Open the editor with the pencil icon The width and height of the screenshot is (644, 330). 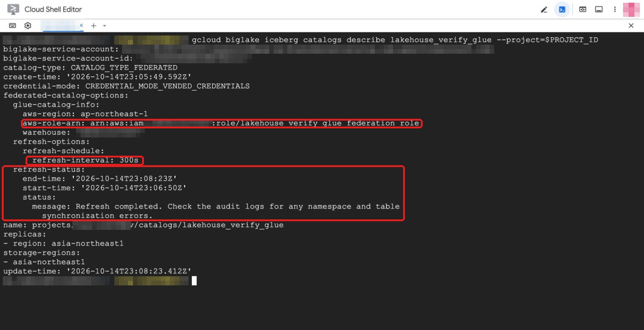[x=544, y=10]
